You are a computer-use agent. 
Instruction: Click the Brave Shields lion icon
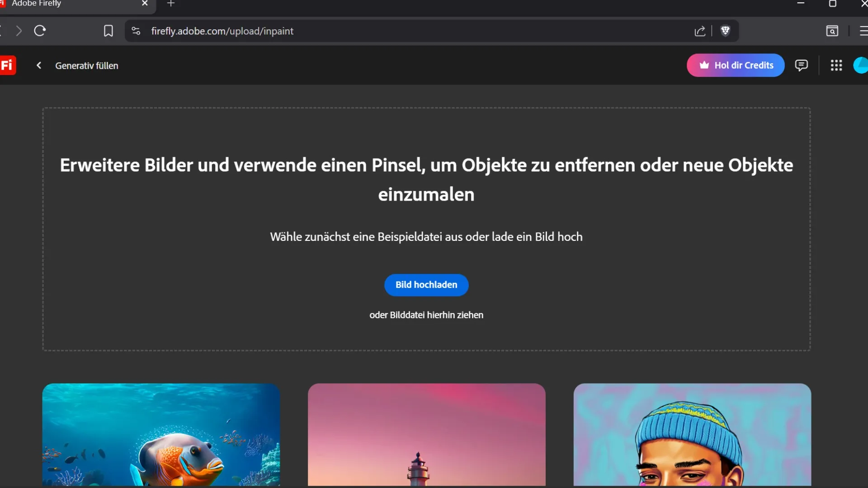pyautogui.click(x=725, y=31)
